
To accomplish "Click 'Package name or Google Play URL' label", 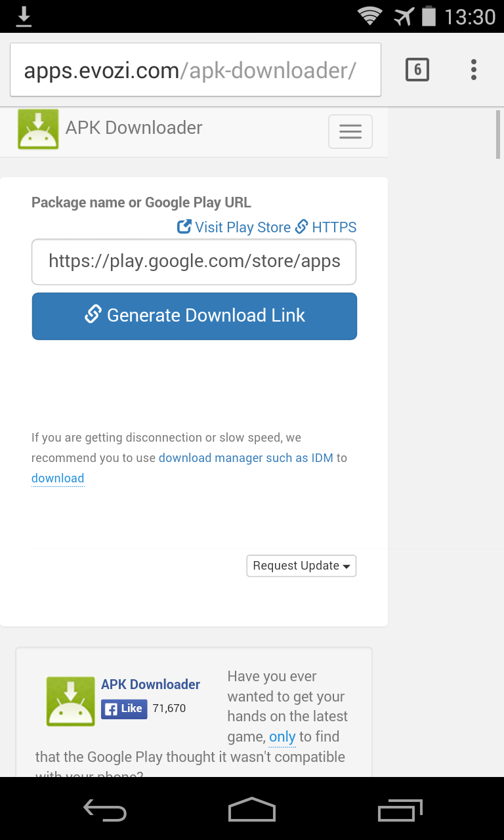I will (141, 203).
